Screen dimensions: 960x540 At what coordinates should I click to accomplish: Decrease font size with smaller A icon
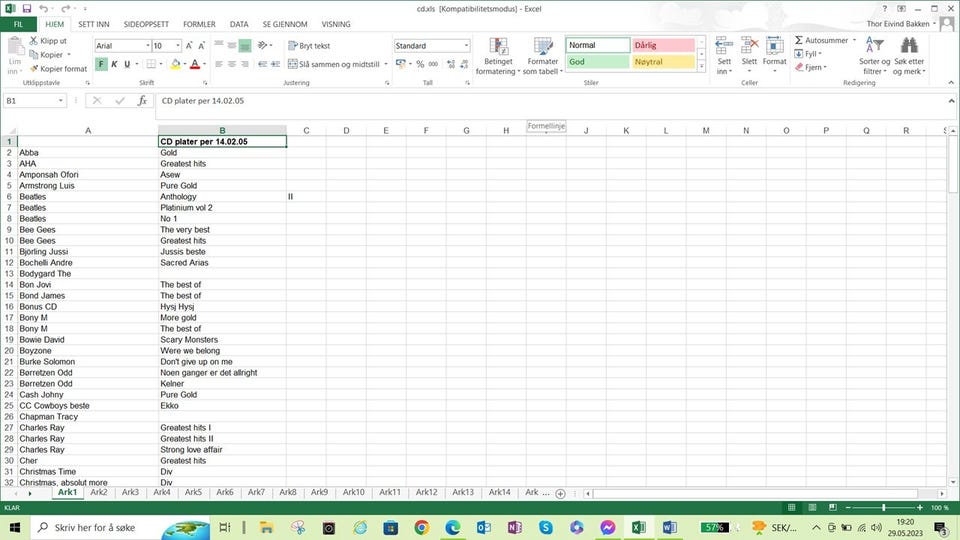click(201, 46)
